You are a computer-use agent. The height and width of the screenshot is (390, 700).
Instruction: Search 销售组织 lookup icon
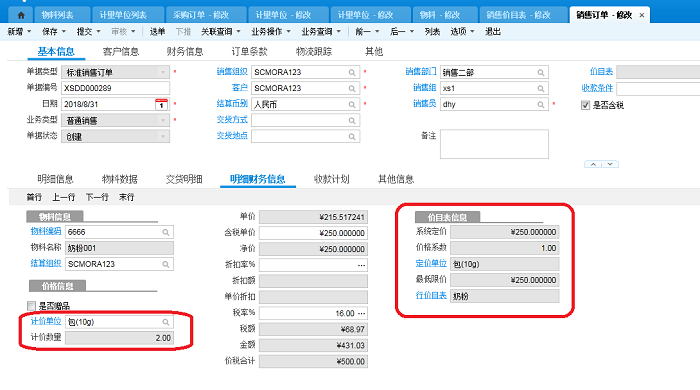click(352, 72)
